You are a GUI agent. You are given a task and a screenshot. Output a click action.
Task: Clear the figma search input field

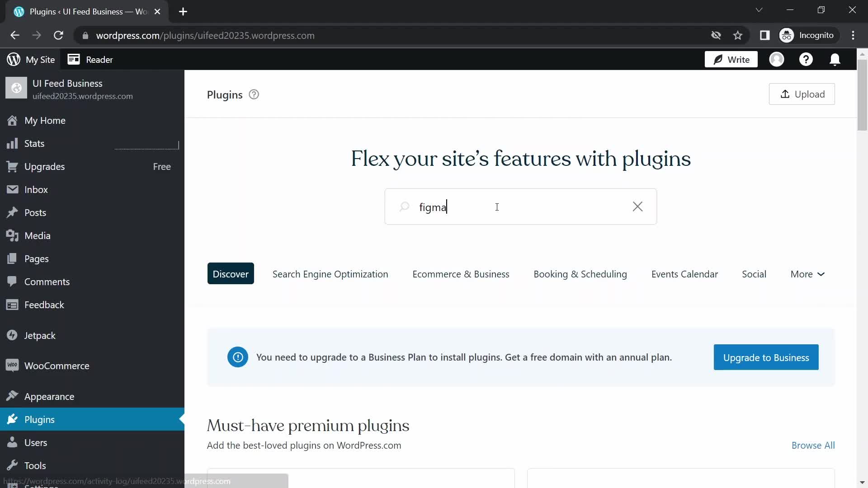click(637, 206)
